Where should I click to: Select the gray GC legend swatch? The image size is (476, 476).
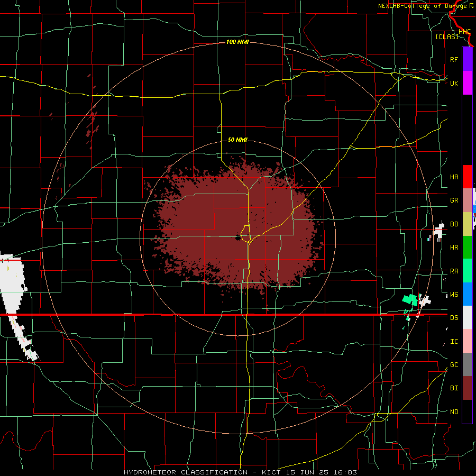(467, 364)
